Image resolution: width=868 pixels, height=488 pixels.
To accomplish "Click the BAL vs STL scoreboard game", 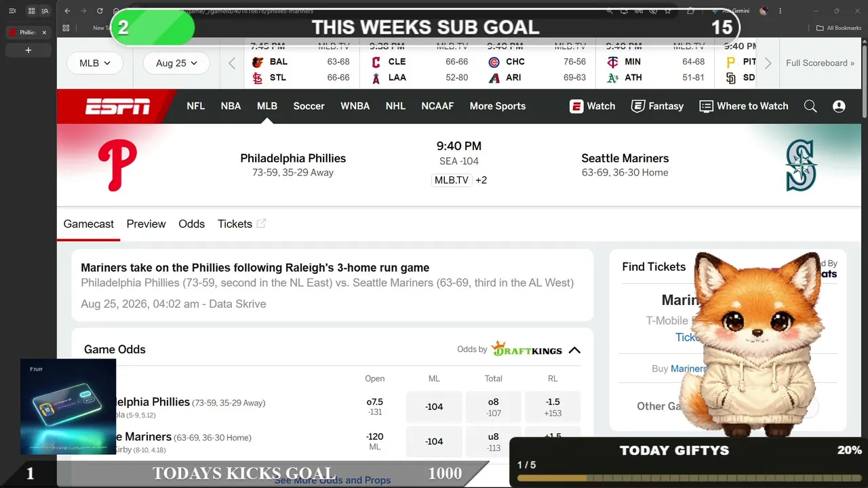I will [x=301, y=68].
